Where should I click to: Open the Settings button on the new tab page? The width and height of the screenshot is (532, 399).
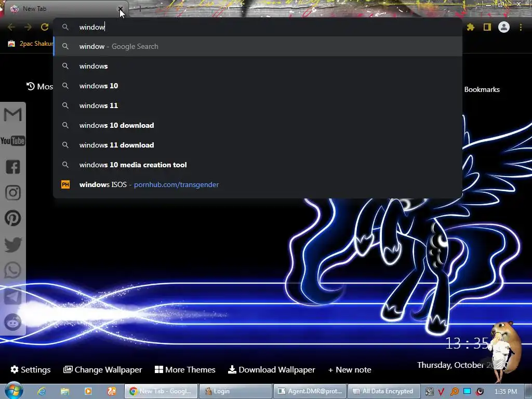click(31, 369)
